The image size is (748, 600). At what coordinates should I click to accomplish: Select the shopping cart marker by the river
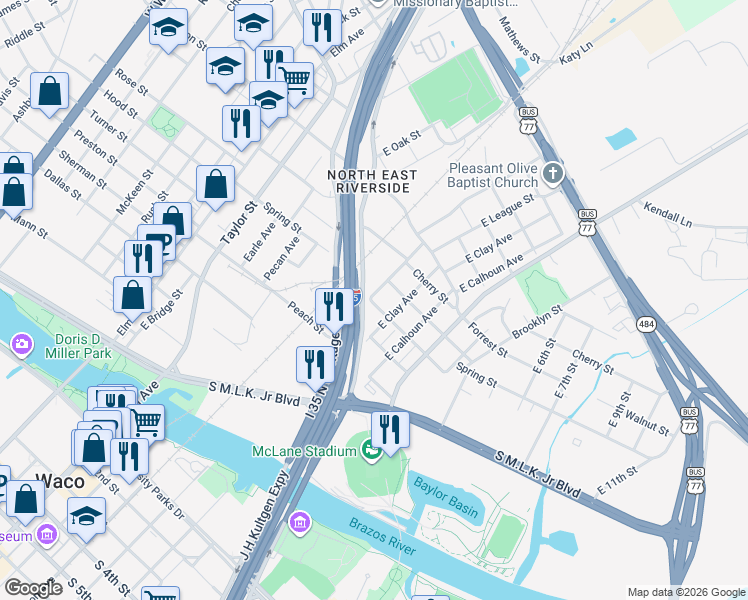tap(147, 421)
